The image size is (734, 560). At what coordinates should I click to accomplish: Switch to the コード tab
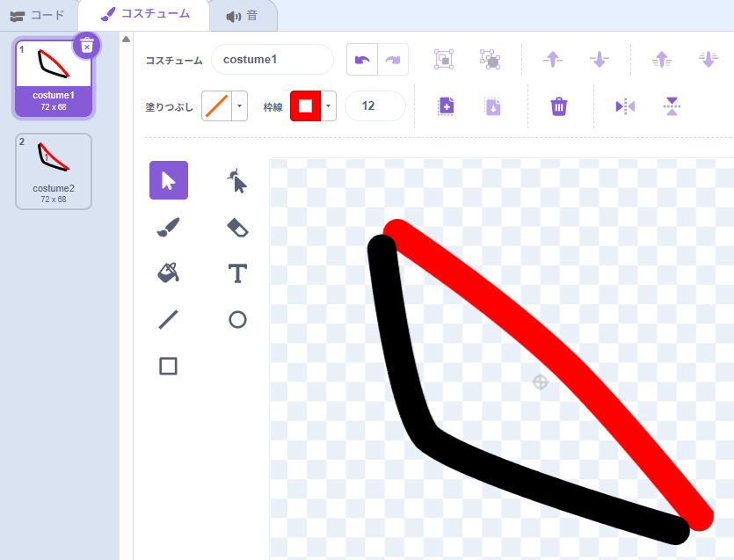tap(38, 15)
